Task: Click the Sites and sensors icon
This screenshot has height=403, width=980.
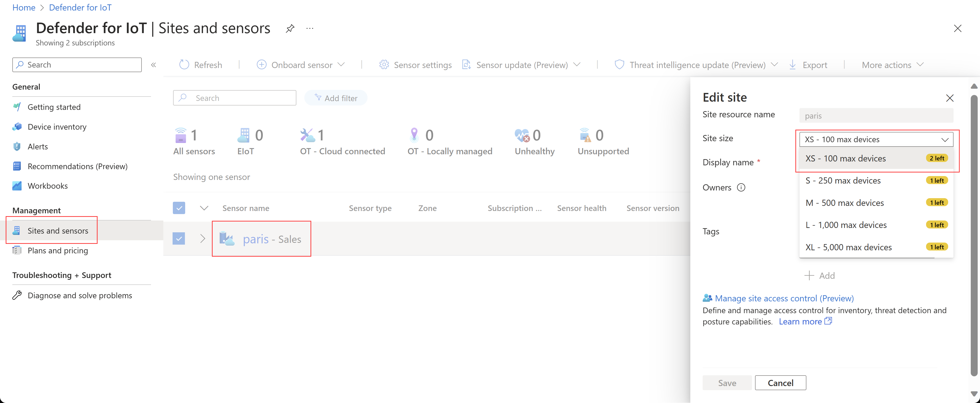Action: point(17,230)
